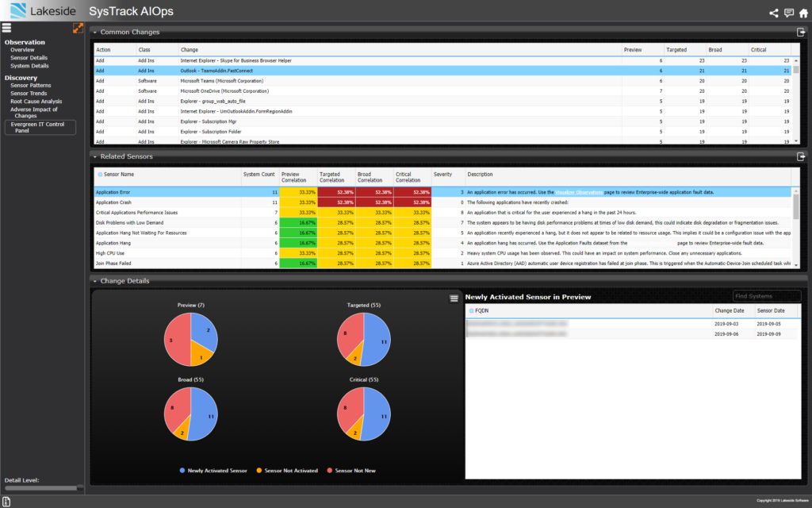Collapse the Related Sensors section
Image resolution: width=812 pixels, height=508 pixels.
pyautogui.click(x=95, y=156)
